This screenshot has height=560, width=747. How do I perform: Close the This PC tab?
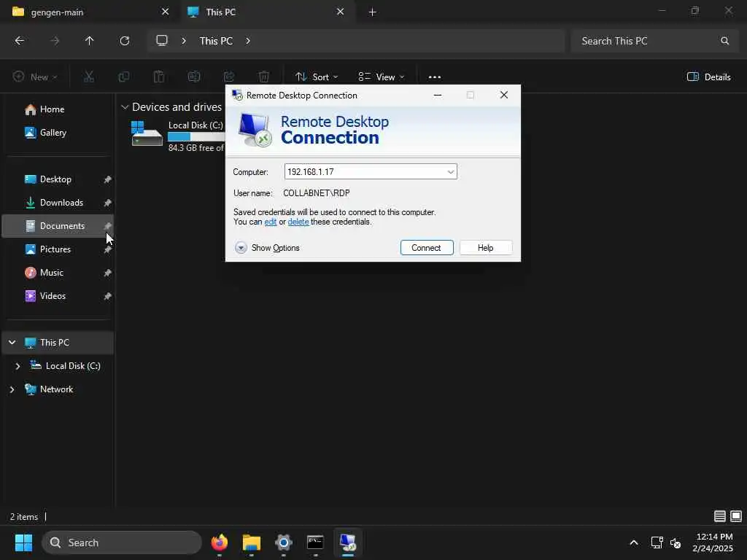pyautogui.click(x=340, y=12)
